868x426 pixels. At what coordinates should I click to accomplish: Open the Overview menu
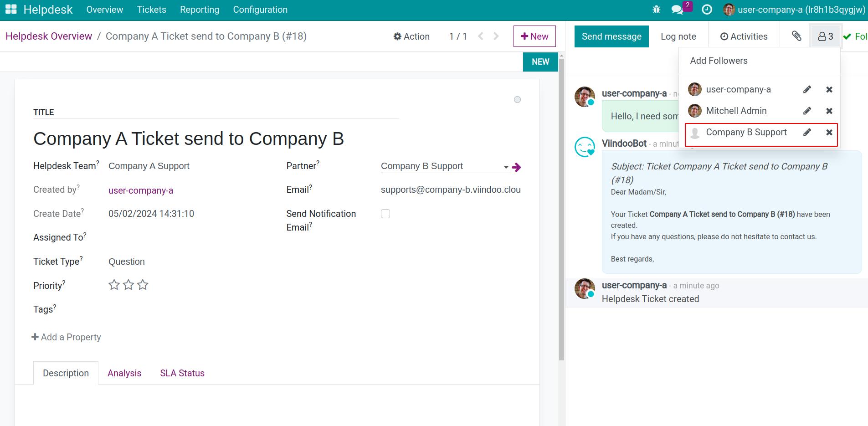[105, 10]
